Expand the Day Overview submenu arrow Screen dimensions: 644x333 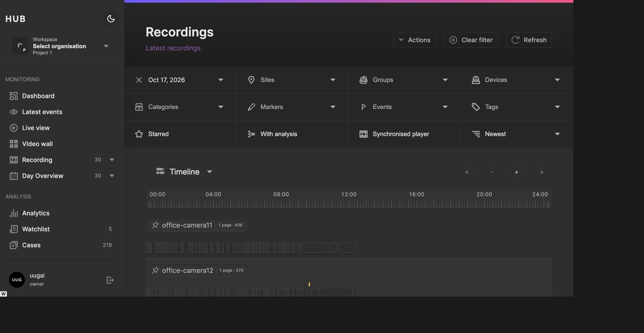coord(112,176)
